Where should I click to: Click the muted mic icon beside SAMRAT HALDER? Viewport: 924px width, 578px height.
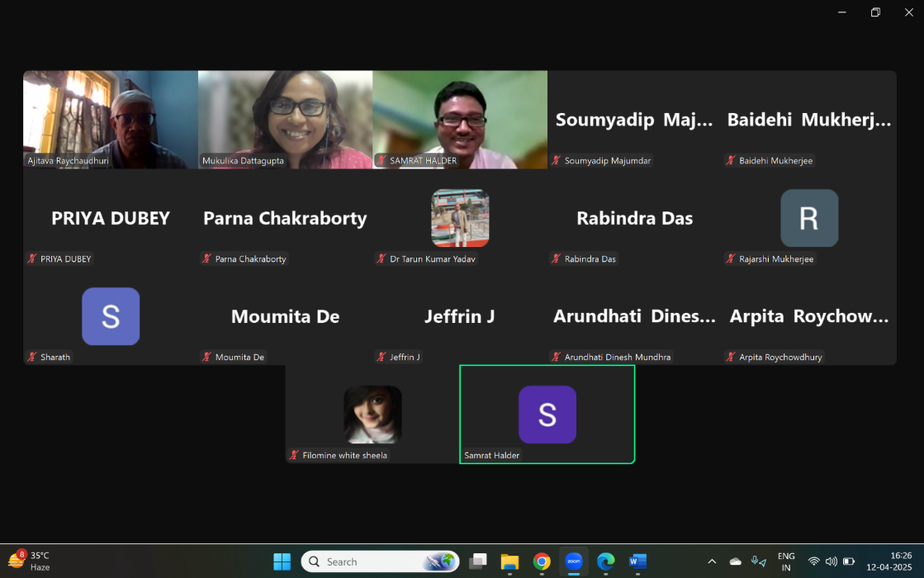click(x=381, y=160)
